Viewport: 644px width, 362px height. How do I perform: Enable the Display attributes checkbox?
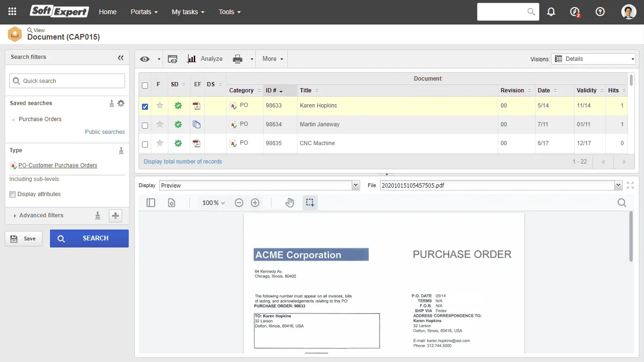tap(13, 194)
